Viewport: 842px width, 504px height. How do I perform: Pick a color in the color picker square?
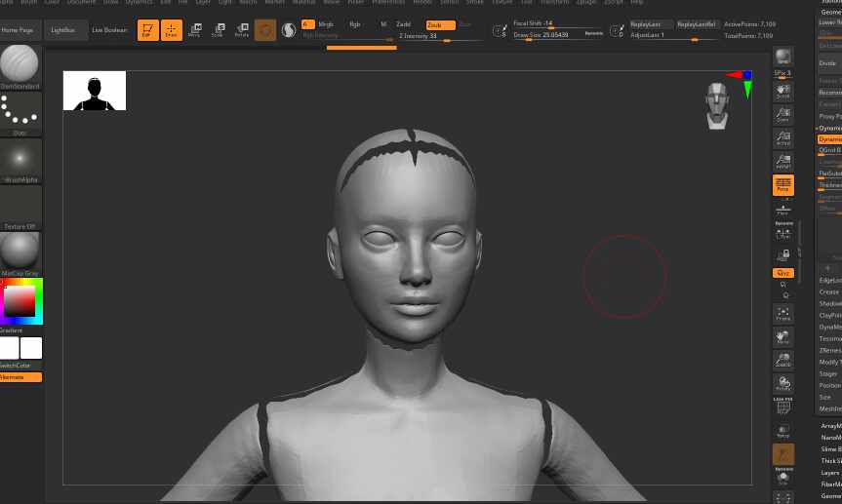pos(20,301)
